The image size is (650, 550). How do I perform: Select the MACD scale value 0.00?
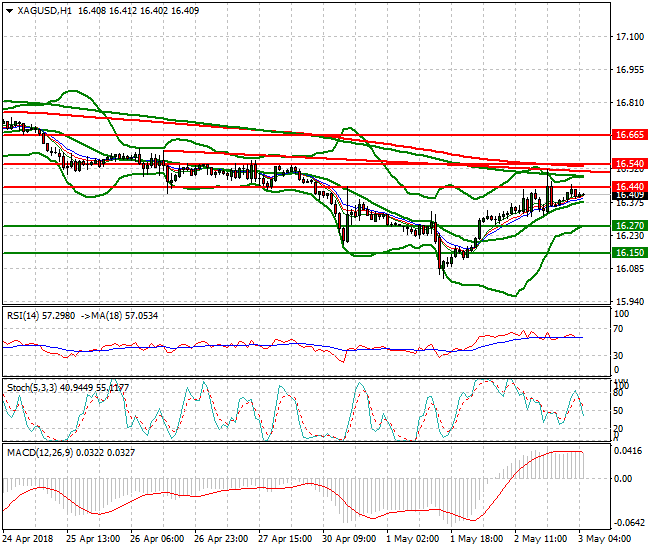pos(623,479)
